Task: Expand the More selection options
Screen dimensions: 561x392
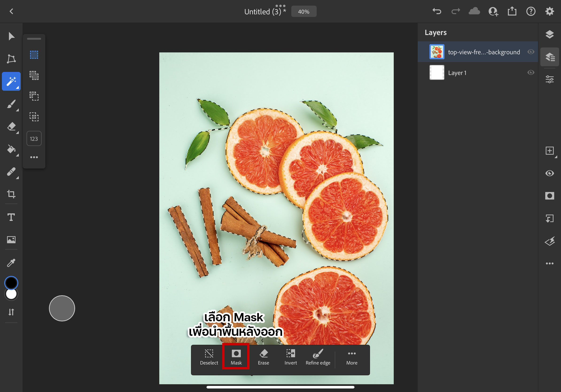Action: tap(351, 357)
